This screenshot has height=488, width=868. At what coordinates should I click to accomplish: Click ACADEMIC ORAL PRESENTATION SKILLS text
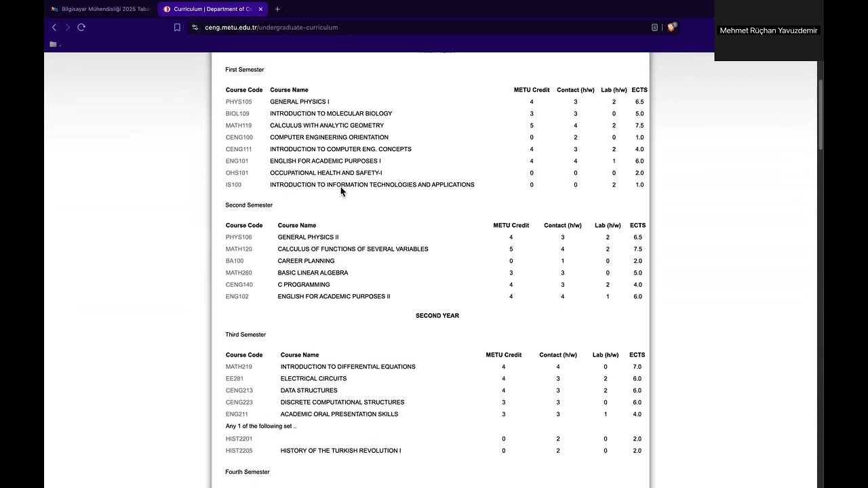coord(339,414)
